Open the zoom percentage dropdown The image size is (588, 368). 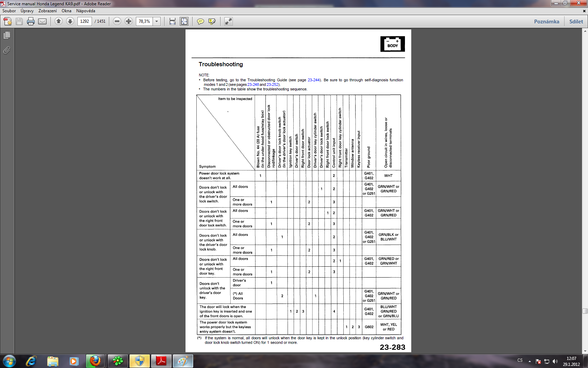157,21
